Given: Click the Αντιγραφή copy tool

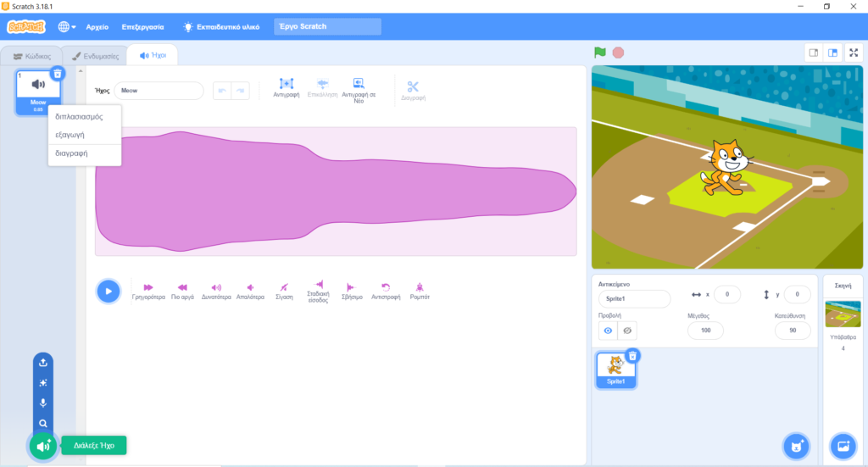Looking at the screenshot, I should click(287, 88).
